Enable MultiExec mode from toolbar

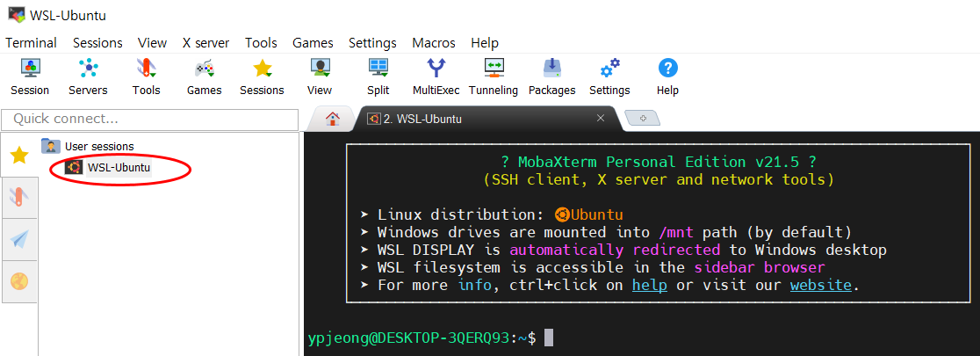click(436, 77)
